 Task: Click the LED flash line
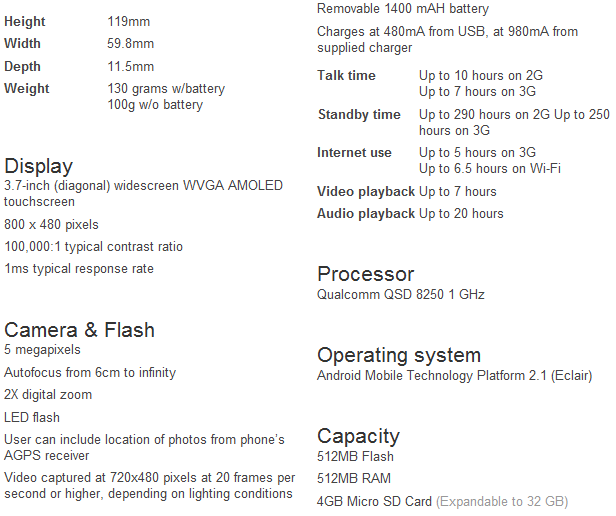[32, 417]
